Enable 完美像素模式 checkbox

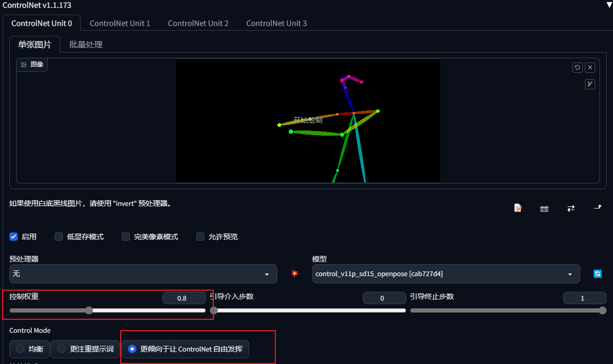coord(126,237)
